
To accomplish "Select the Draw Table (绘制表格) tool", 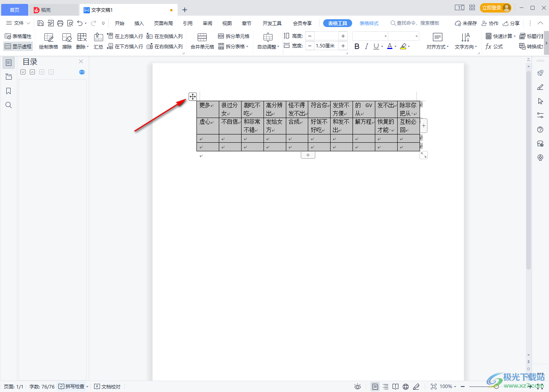I will [49, 41].
